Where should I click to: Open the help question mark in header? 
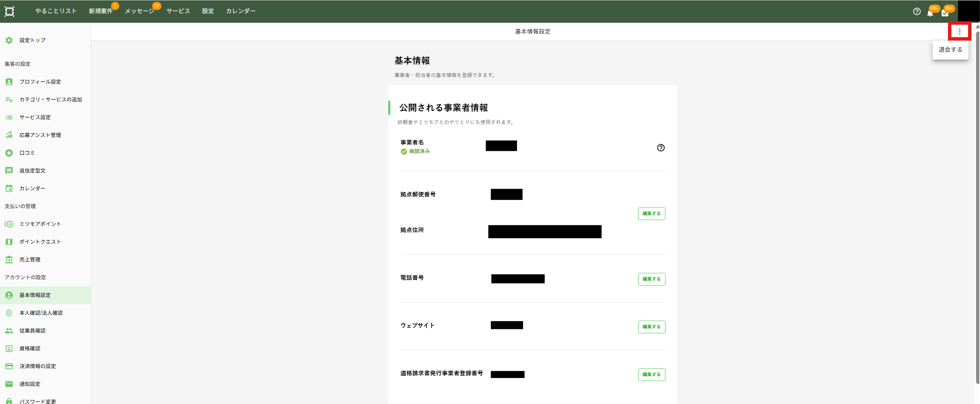click(x=916, y=12)
